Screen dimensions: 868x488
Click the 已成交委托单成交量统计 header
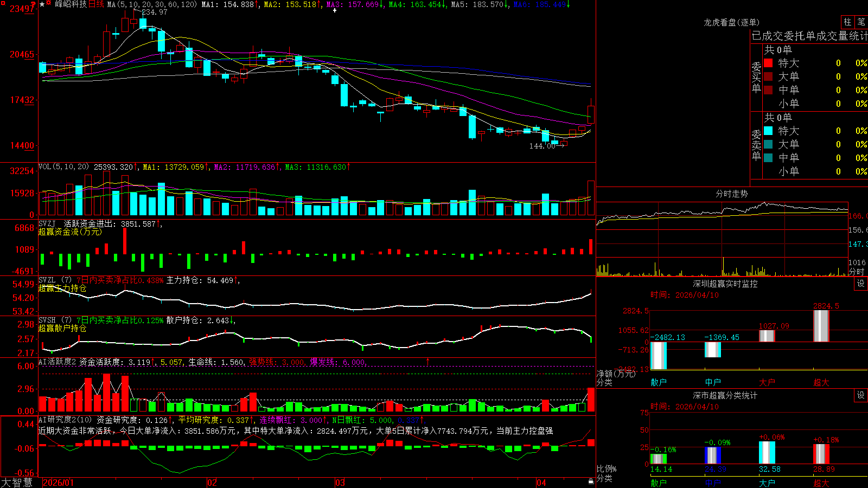(809, 36)
